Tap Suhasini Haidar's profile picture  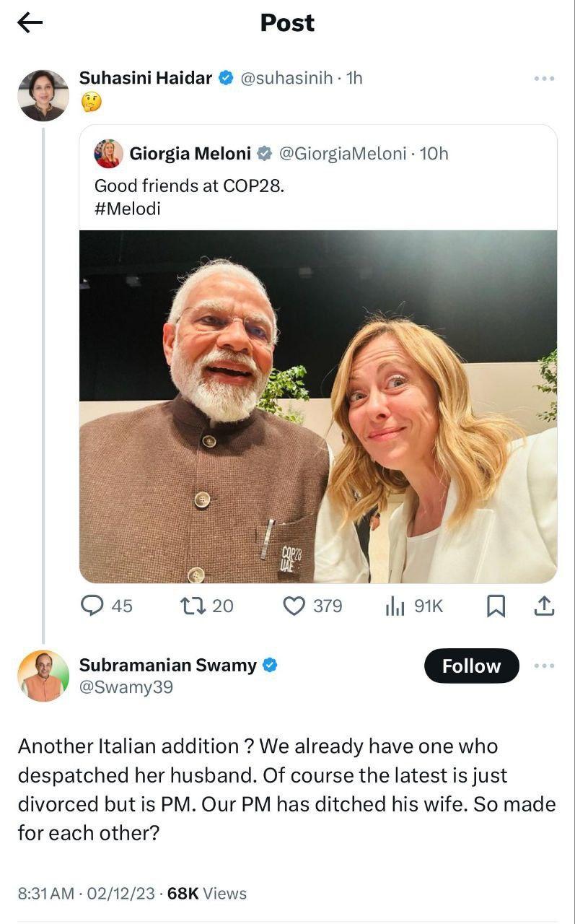(x=43, y=95)
